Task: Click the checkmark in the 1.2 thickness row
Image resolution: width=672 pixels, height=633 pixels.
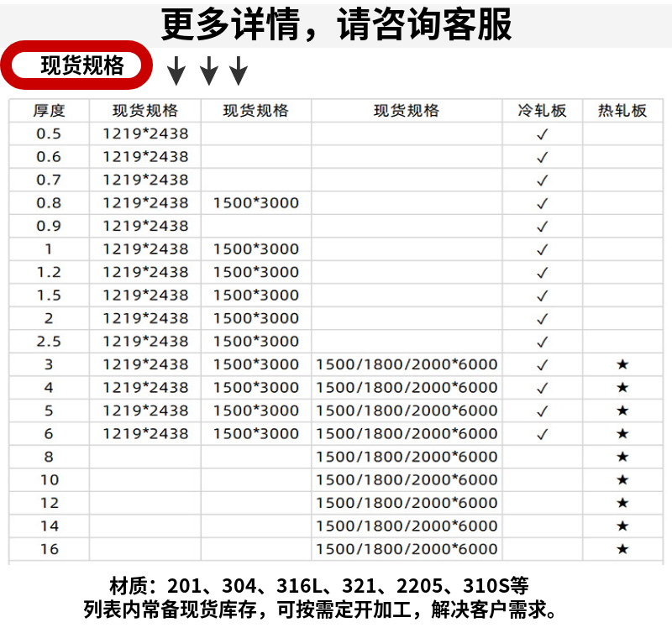Action: 542,273
